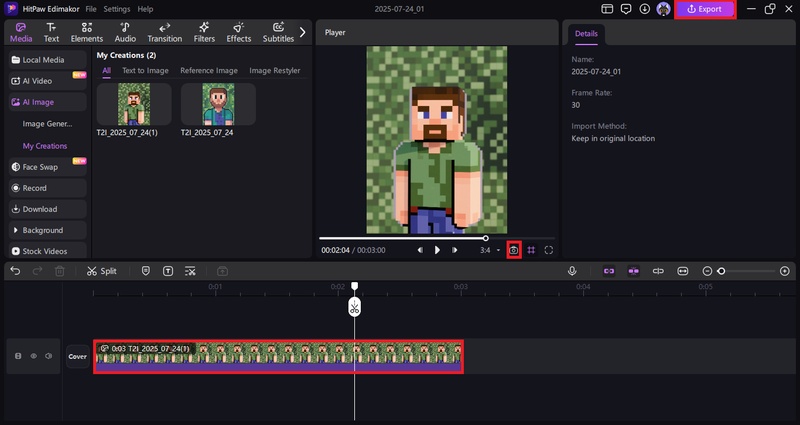Toggle the timeline preview-axis icon

click(658, 271)
